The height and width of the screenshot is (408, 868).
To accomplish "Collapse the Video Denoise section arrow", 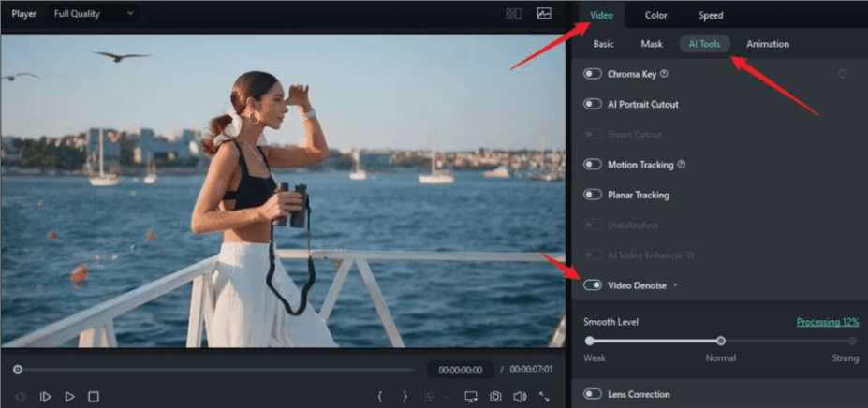I will pos(675,285).
